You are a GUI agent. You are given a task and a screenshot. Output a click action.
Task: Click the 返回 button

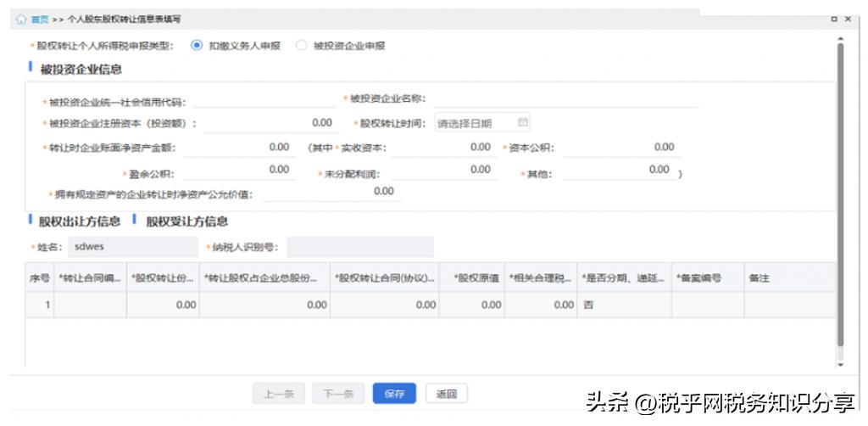pos(446,394)
